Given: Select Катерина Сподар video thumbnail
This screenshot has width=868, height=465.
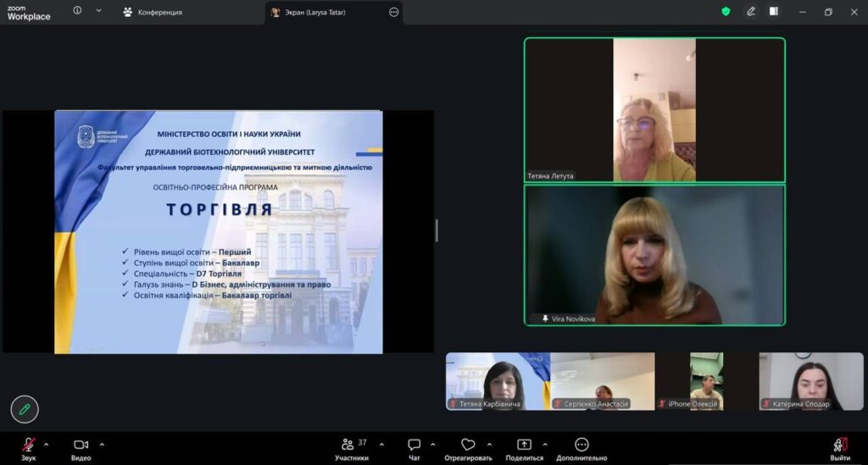Looking at the screenshot, I should tap(810, 381).
